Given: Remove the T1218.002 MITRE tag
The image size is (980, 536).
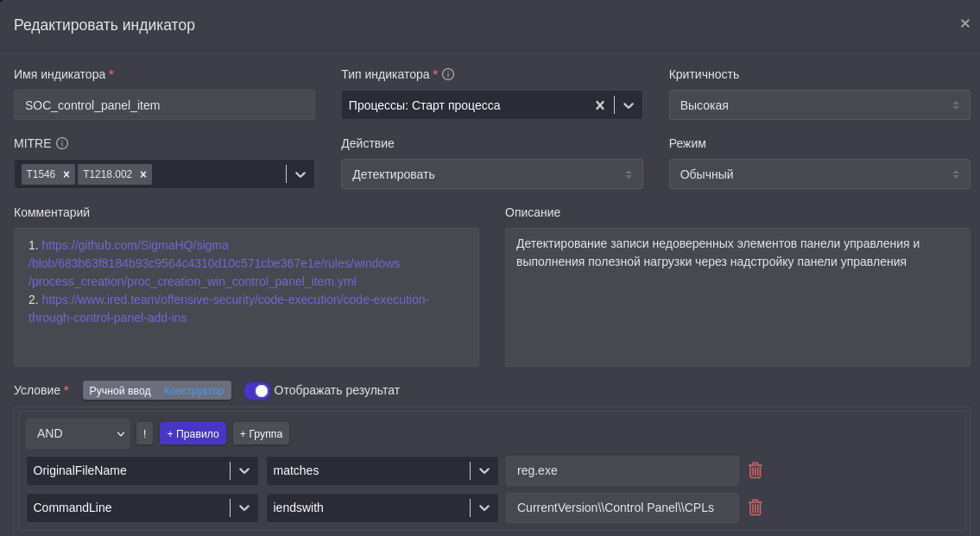Looking at the screenshot, I should pyautogui.click(x=143, y=174).
